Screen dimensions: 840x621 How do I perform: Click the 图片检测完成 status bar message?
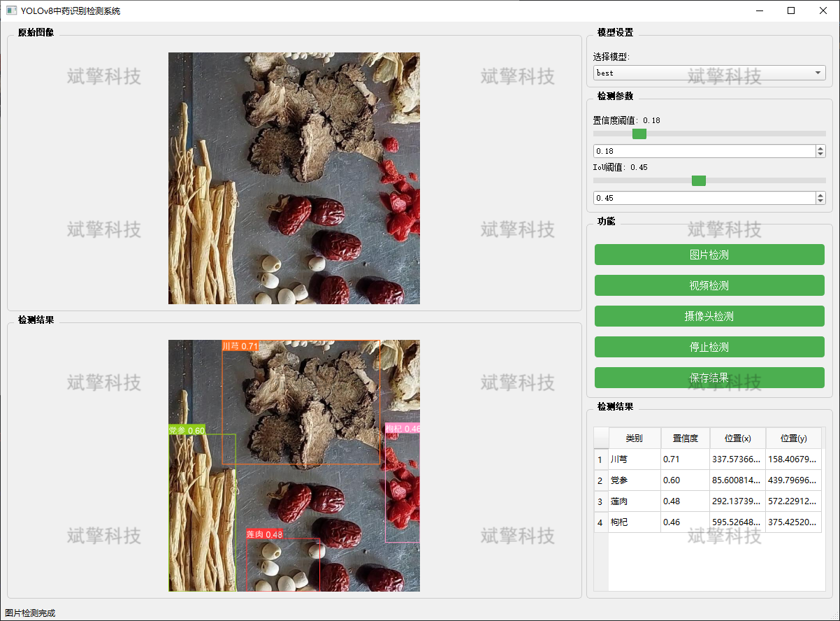[30, 613]
